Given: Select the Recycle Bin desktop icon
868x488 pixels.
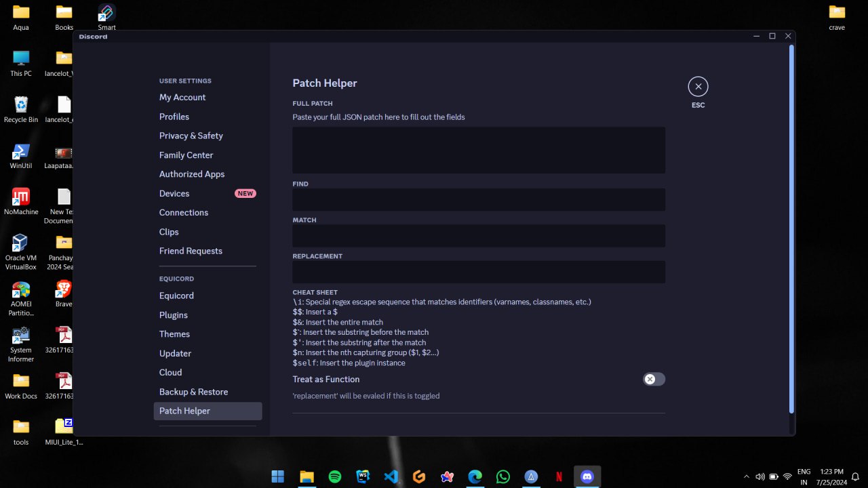Looking at the screenshot, I should tap(21, 109).
